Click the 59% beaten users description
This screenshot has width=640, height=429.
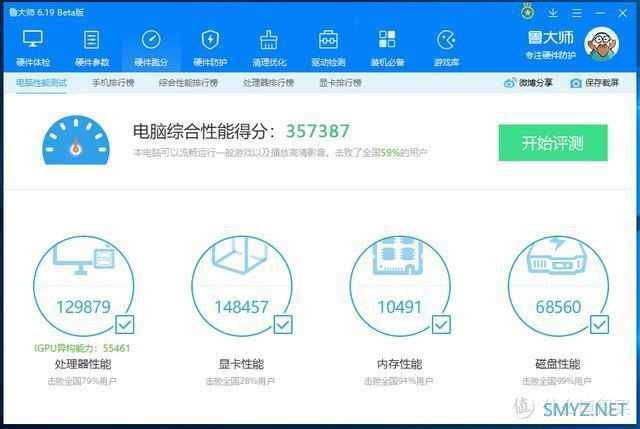coord(280,153)
